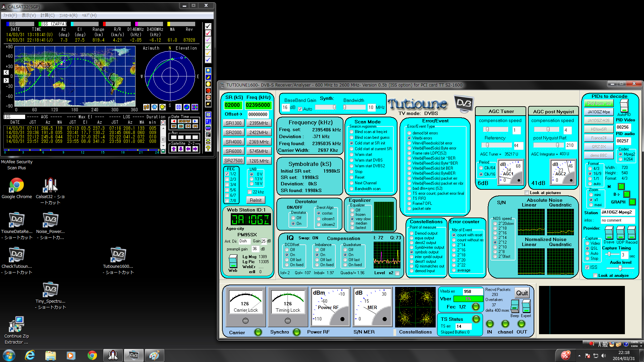Flip the Web switch in Web Station panel
644x362 pixels.
233,261
